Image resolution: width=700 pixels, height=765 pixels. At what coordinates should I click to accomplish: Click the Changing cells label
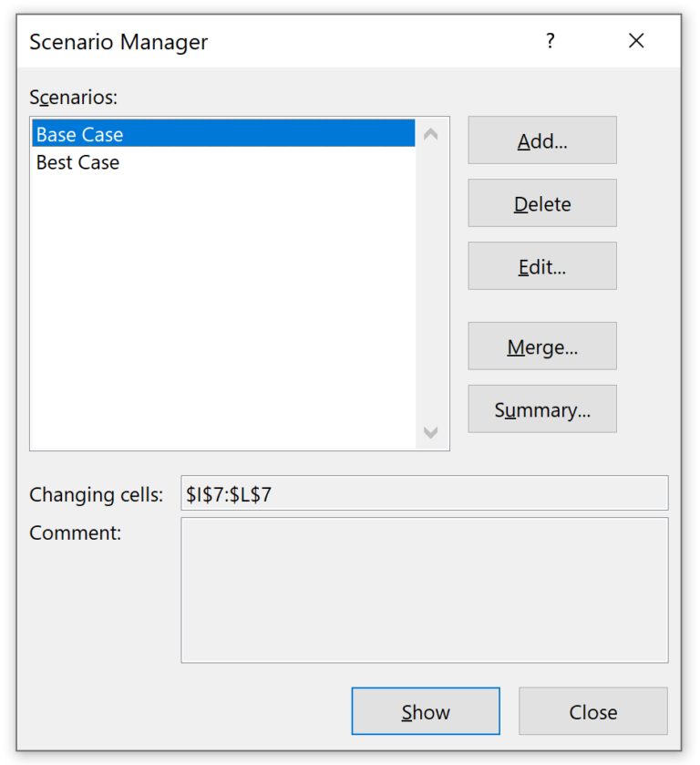96,494
